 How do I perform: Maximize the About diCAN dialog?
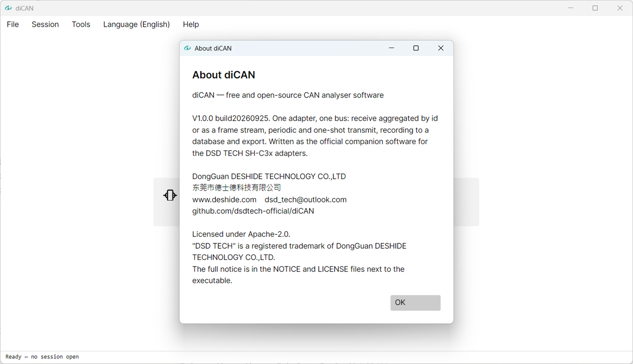click(x=416, y=48)
